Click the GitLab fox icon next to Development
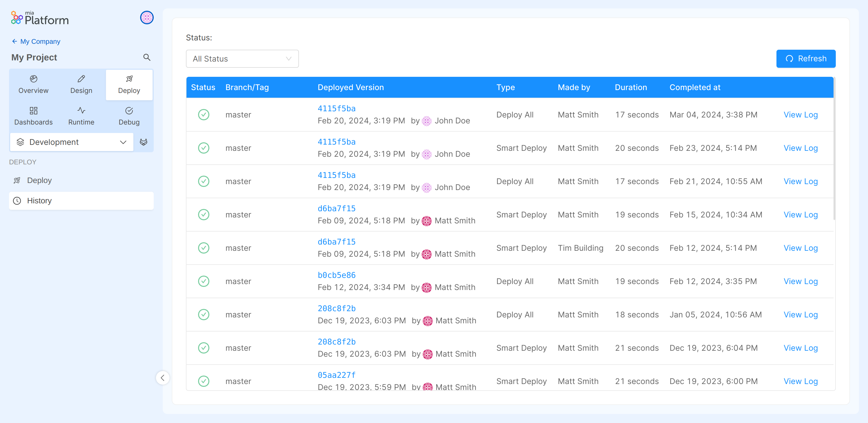Image resolution: width=868 pixels, height=423 pixels. pyautogui.click(x=144, y=142)
